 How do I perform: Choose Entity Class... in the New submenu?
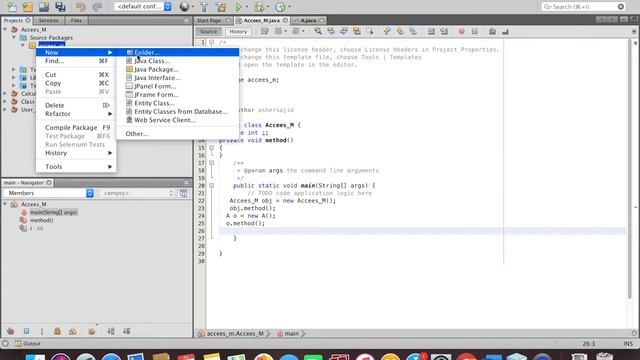coord(178,103)
